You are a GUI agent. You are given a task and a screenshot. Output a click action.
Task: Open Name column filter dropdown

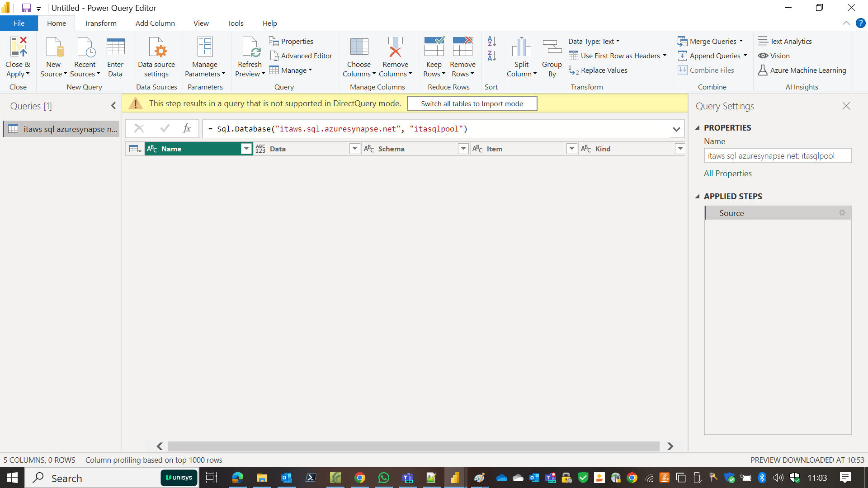246,149
